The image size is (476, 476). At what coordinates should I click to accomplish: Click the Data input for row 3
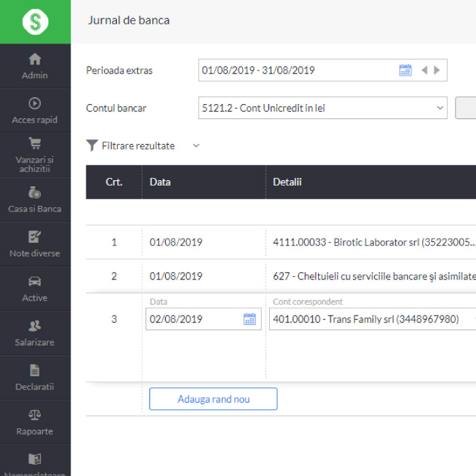(194, 319)
